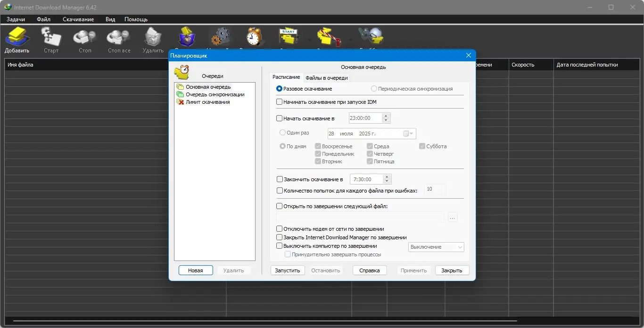Click the START flag queue icon
This screenshot has height=328, width=644.
pos(288,35)
